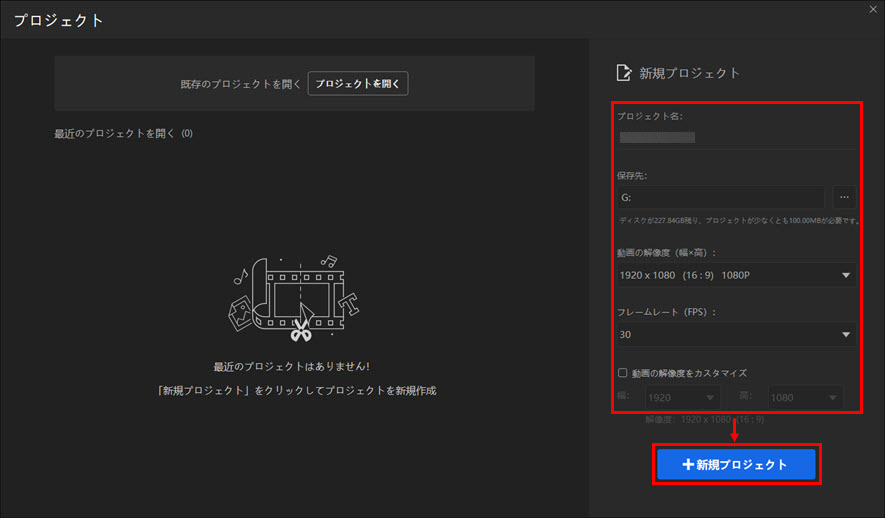Click the 既存のプロジェクトを開く text
Screen dimensions: 885x518
point(234,84)
